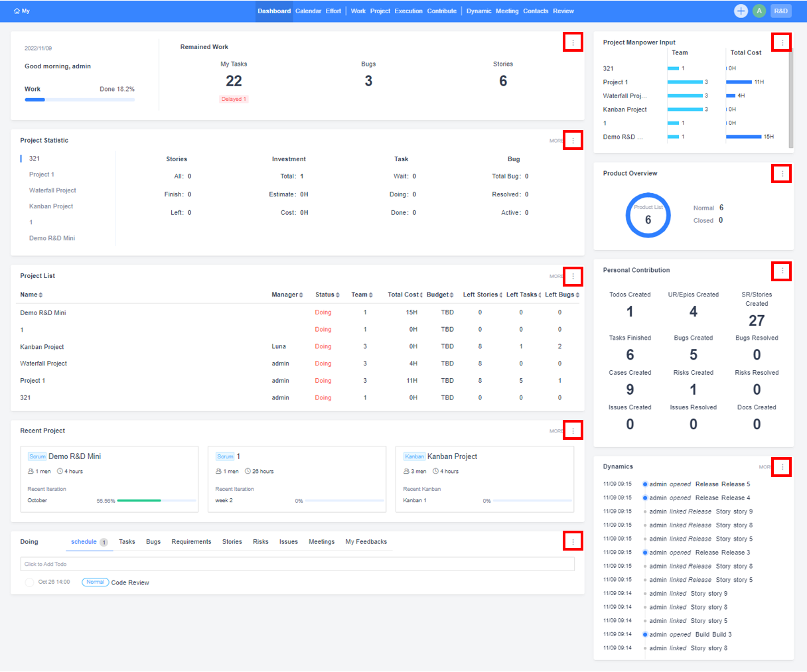Open three-dot menu in Project Statistic panel

pyautogui.click(x=573, y=141)
